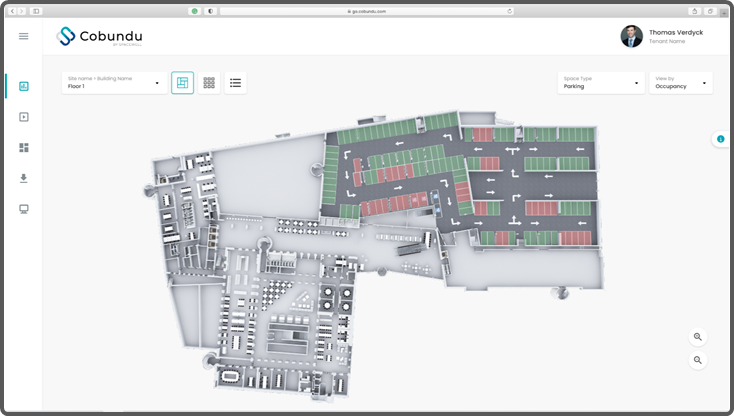The width and height of the screenshot is (734, 416).
Task: Click the privacy shield browser icon
Action: (211, 11)
